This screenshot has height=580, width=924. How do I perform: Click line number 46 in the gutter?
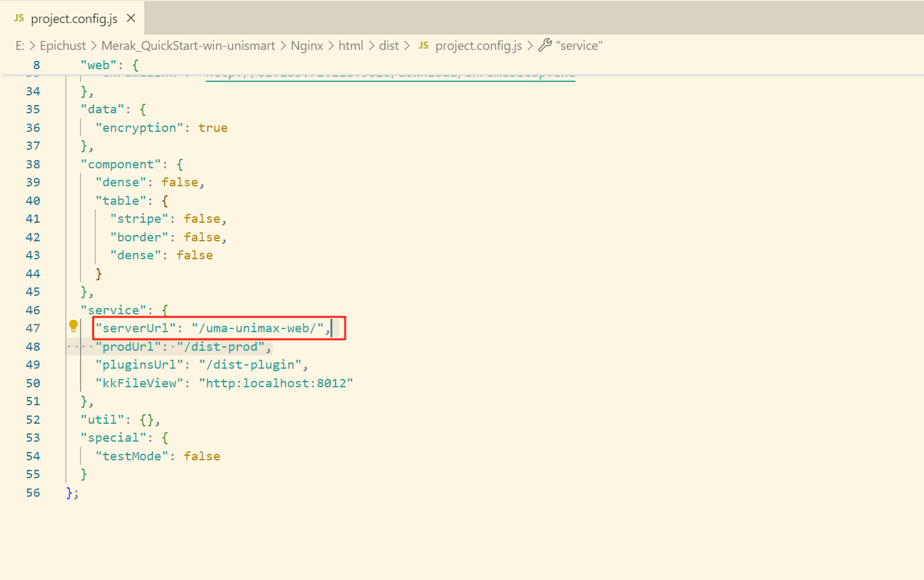coord(33,310)
